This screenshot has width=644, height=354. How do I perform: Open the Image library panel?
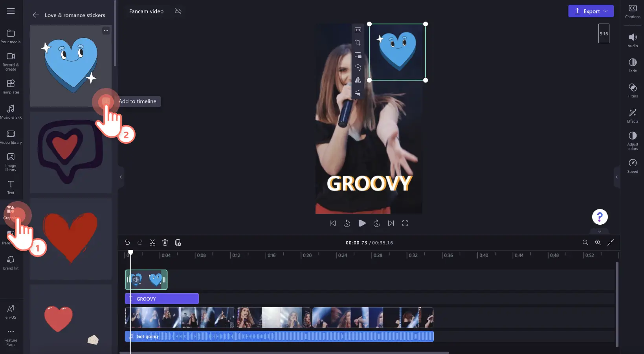[x=11, y=162]
